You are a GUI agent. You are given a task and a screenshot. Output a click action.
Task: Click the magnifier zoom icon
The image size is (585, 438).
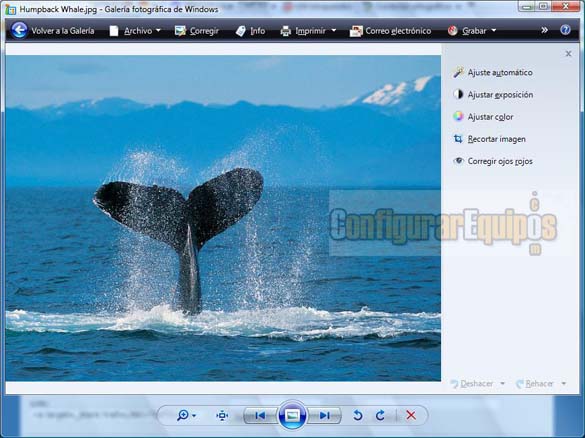[183, 415]
